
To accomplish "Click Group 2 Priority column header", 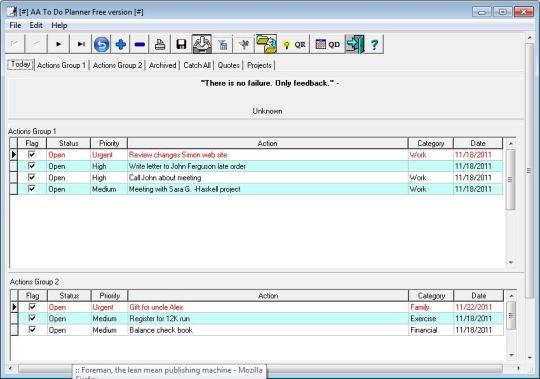I will click(110, 296).
